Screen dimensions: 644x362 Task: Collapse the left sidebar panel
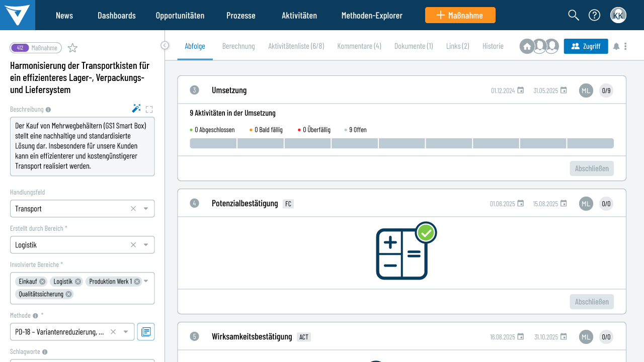165,45
